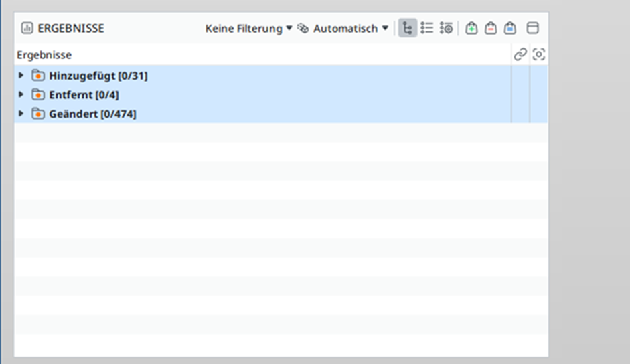Click the red minus bag icon
This screenshot has width=630, height=364.
[x=491, y=28]
